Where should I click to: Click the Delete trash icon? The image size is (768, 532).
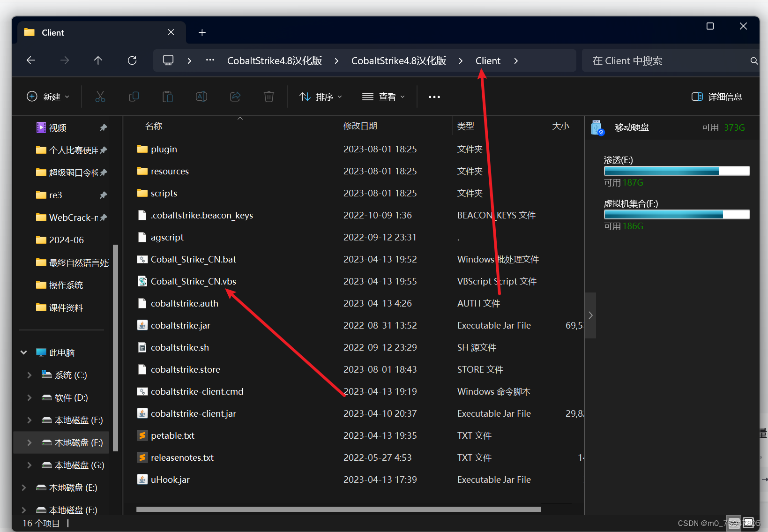(269, 97)
